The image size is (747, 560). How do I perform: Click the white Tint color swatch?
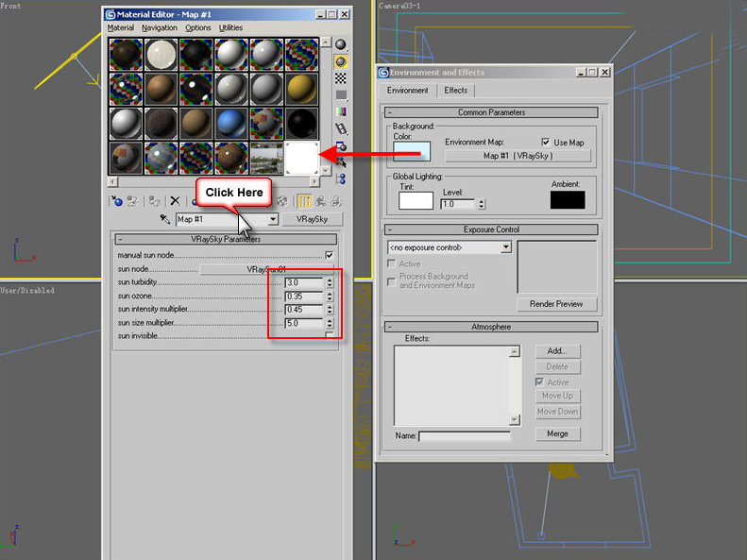[x=416, y=200]
